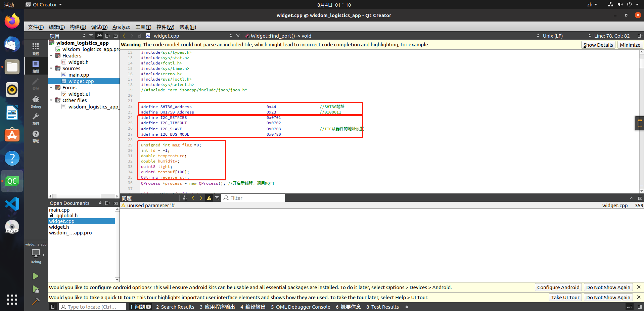Click the unused parameter 'b' warning

[382, 205]
